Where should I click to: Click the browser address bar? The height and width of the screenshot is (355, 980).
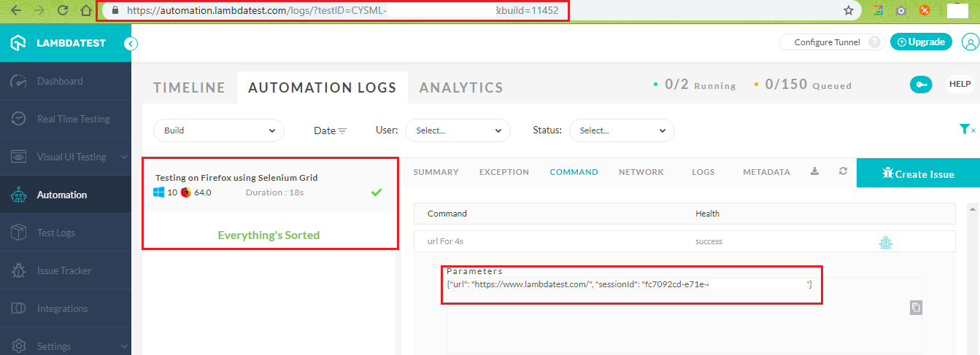click(336, 11)
